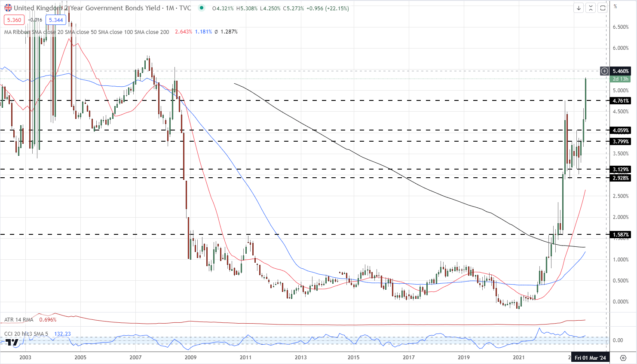Click the 2005 label on time axis

point(80,358)
